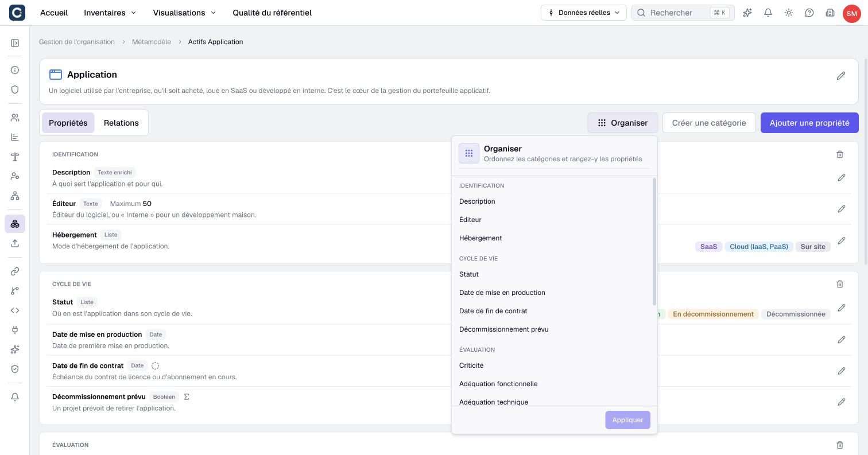Open Gestion de l'organisation breadcrumb

click(77, 42)
